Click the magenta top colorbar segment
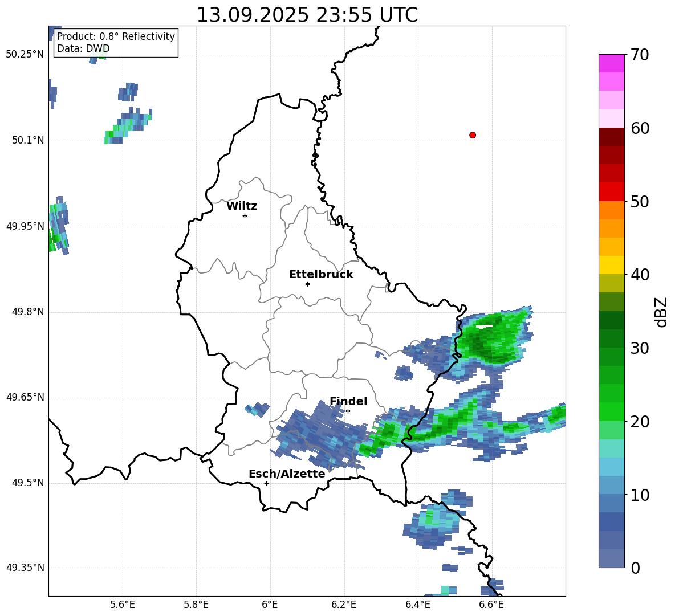 [611, 64]
